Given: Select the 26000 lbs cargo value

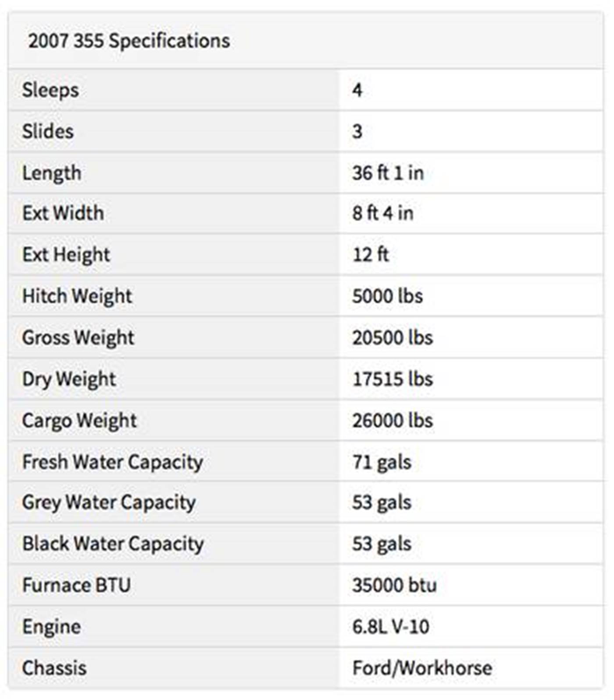Looking at the screenshot, I should click(393, 420).
